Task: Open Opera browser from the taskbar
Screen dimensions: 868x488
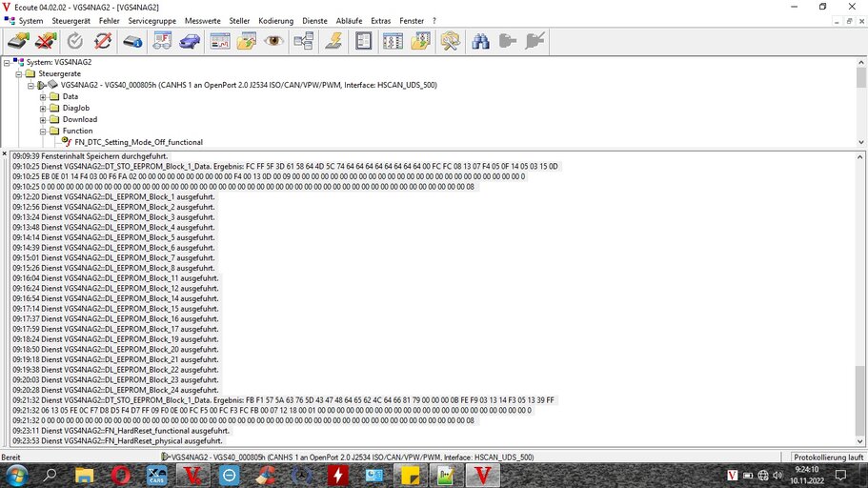Action: point(120,476)
